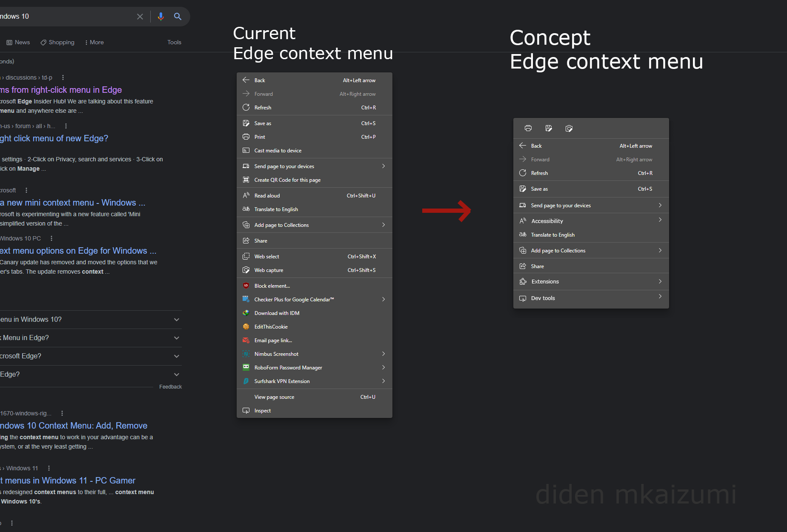
Task: Click the save/edit icon in the concept toolbar
Action: pos(549,128)
